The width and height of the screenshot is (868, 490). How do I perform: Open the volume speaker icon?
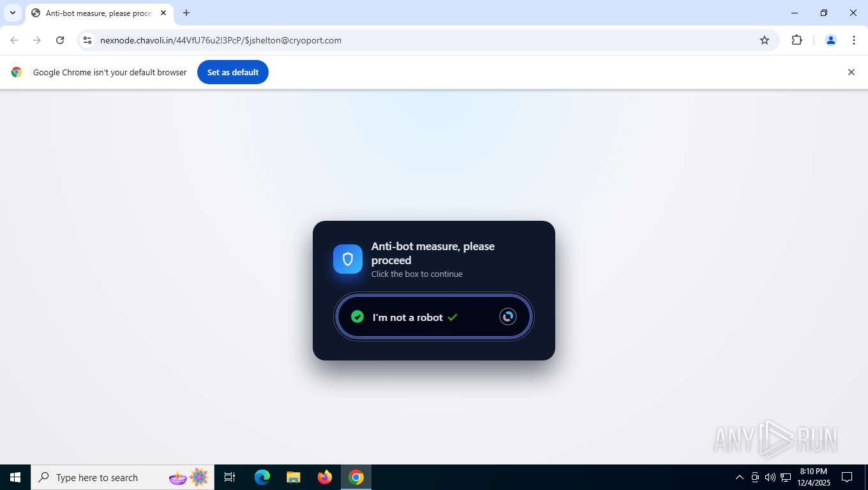pyautogui.click(x=770, y=477)
